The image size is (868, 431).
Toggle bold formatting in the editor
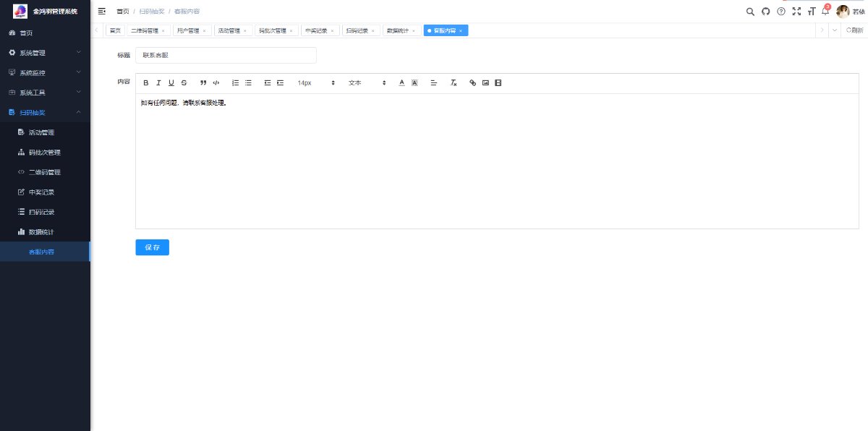[x=146, y=83]
